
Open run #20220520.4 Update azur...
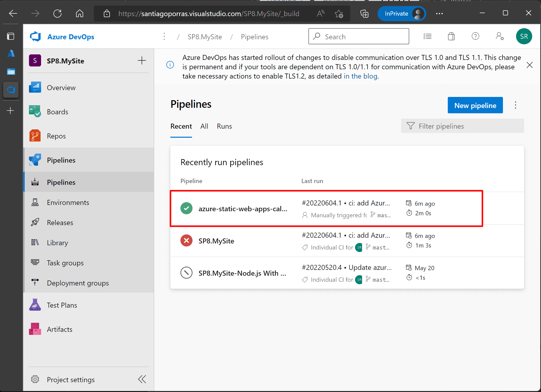(x=347, y=267)
